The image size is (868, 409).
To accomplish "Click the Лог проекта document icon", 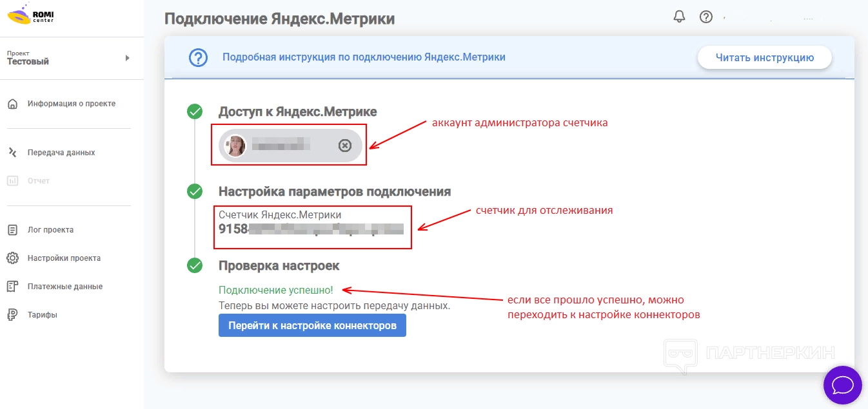I will click(x=12, y=230).
